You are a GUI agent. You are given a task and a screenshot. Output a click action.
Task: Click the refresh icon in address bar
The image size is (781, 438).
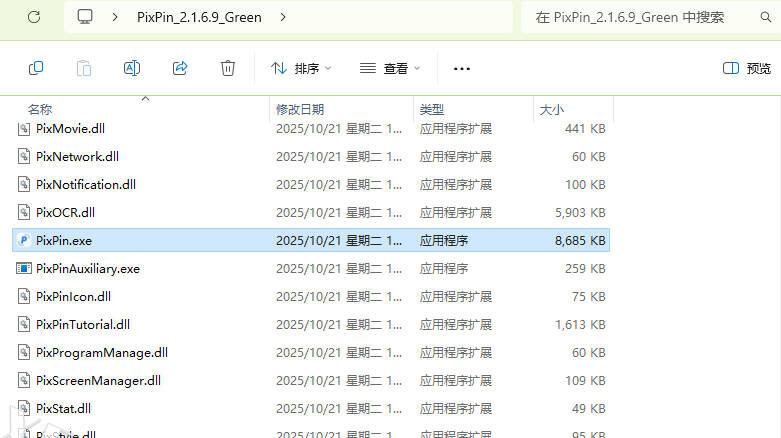point(33,17)
